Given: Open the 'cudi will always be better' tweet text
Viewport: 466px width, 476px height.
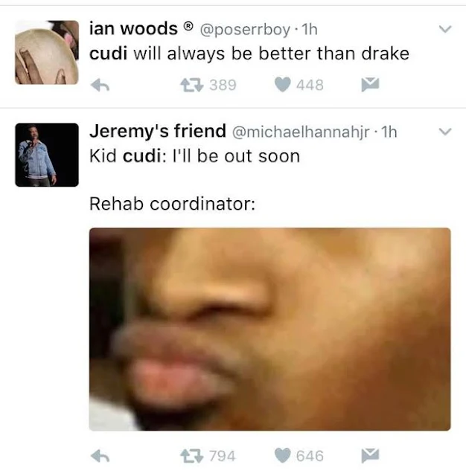Looking at the screenshot, I should point(249,54).
